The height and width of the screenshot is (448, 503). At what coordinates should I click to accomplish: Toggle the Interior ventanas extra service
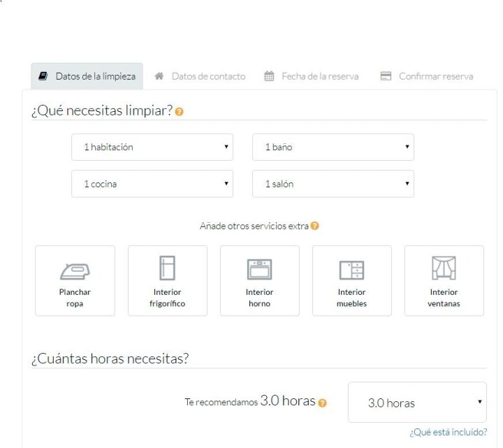pyautogui.click(x=444, y=281)
